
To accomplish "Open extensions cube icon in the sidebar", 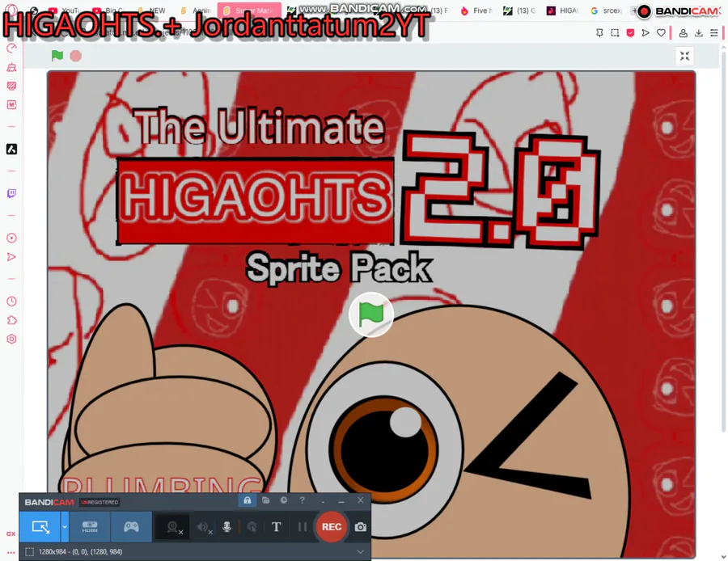I will tap(11, 320).
